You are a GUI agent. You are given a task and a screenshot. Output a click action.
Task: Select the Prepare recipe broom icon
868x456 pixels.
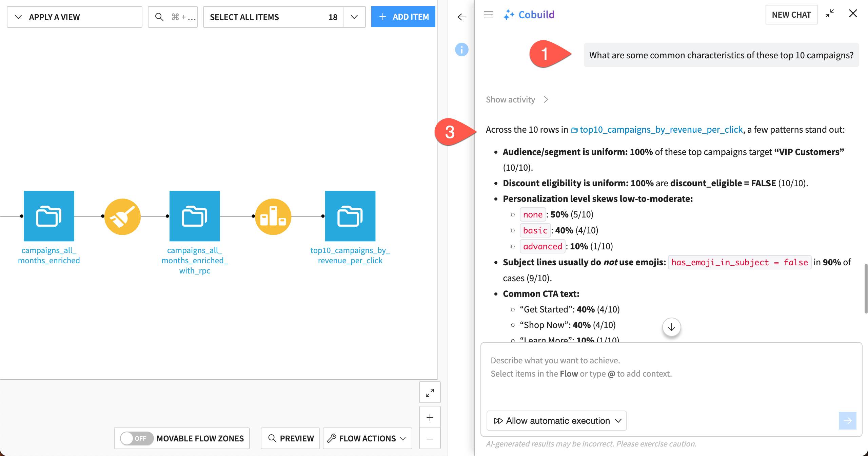tap(122, 216)
